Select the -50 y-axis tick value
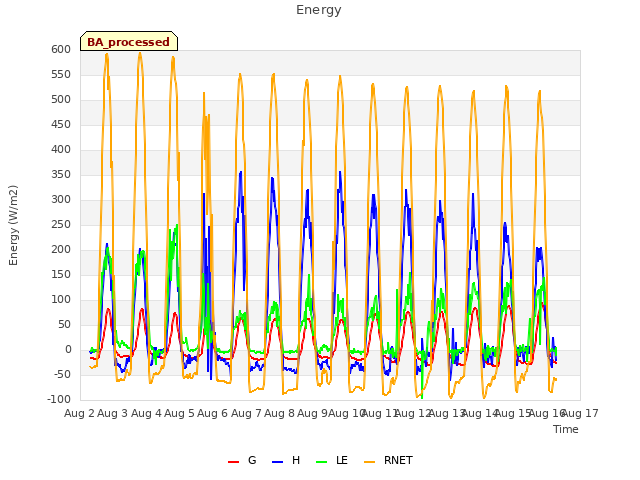The height and width of the screenshot is (480, 640). pyautogui.click(x=62, y=375)
